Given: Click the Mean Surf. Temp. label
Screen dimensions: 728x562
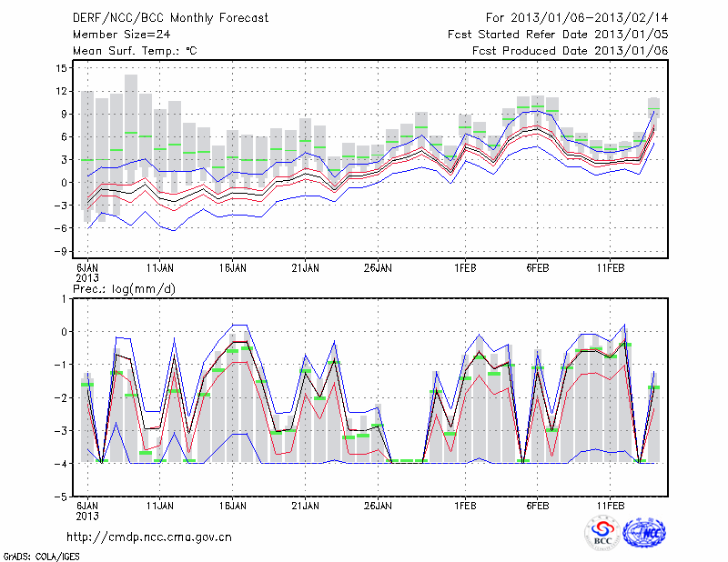Looking at the screenshot, I should pos(135,51).
